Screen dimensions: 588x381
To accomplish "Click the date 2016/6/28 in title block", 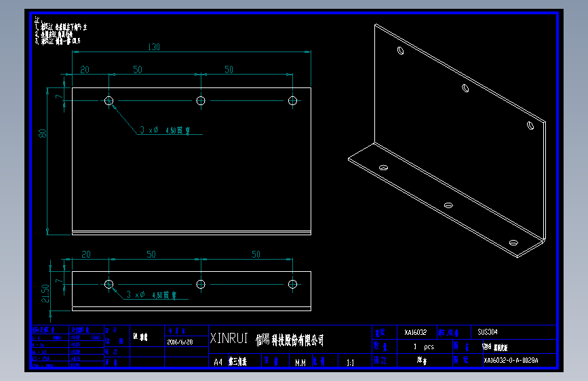I will pos(180,342).
